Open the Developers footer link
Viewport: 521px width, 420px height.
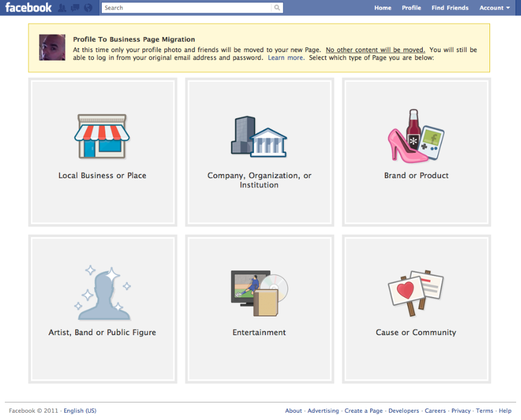[403, 411]
